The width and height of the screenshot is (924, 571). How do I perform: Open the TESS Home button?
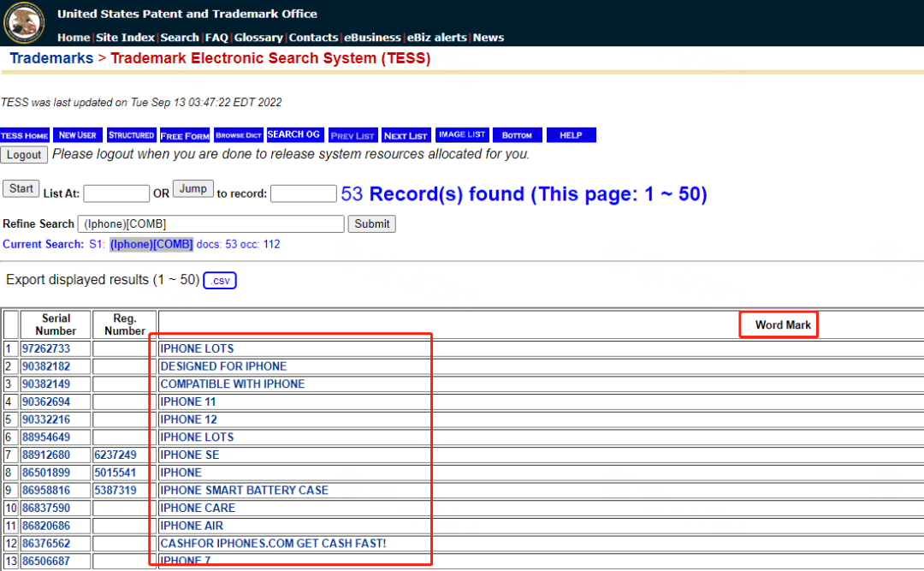pos(25,135)
